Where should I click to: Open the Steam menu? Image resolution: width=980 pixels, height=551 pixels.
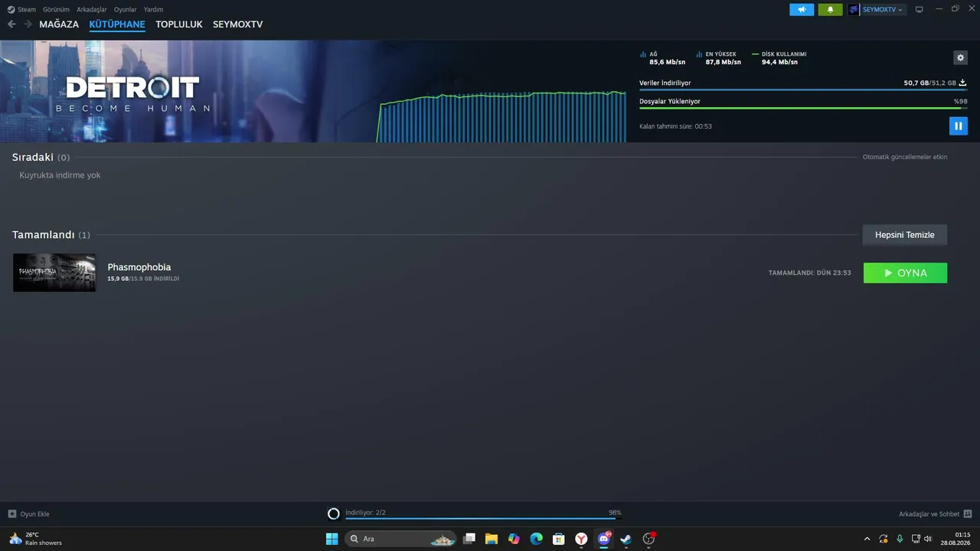tap(27, 10)
